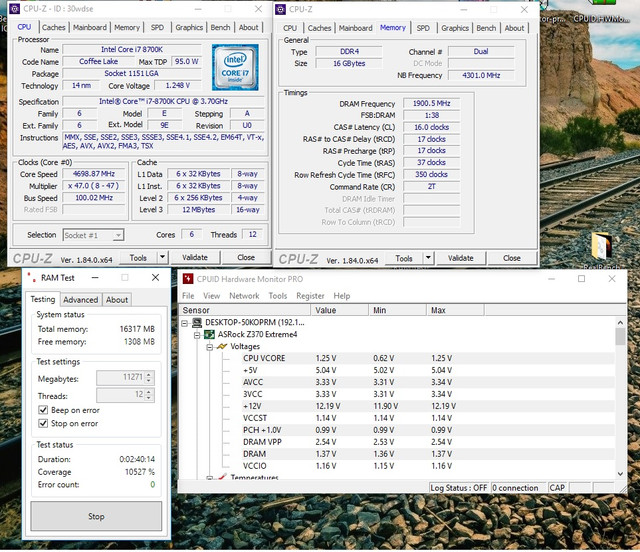Click CPUID Hardware Monitor PRO title icon
Viewport: 640px width, 552px height.
[x=188, y=279]
